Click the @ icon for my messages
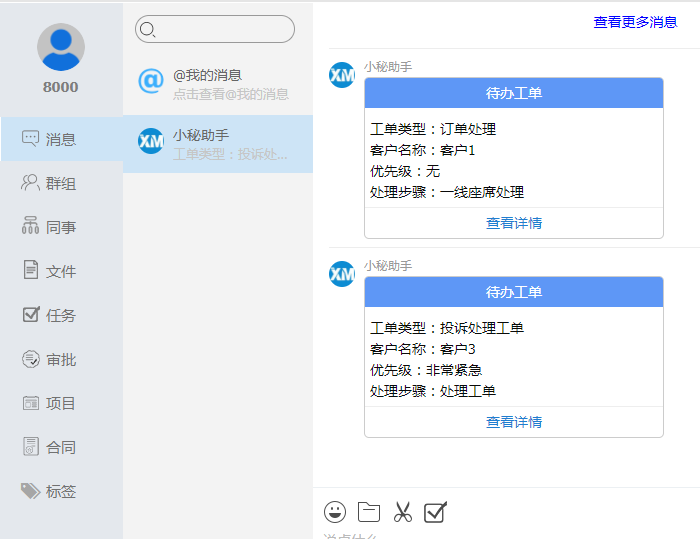The image size is (700, 539). (150, 81)
